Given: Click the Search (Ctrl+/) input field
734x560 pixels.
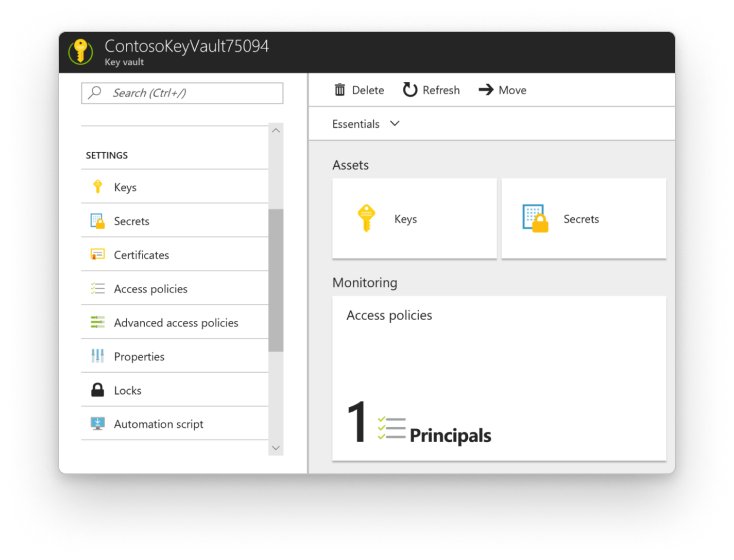Looking at the screenshot, I should (x=182, y=93).
